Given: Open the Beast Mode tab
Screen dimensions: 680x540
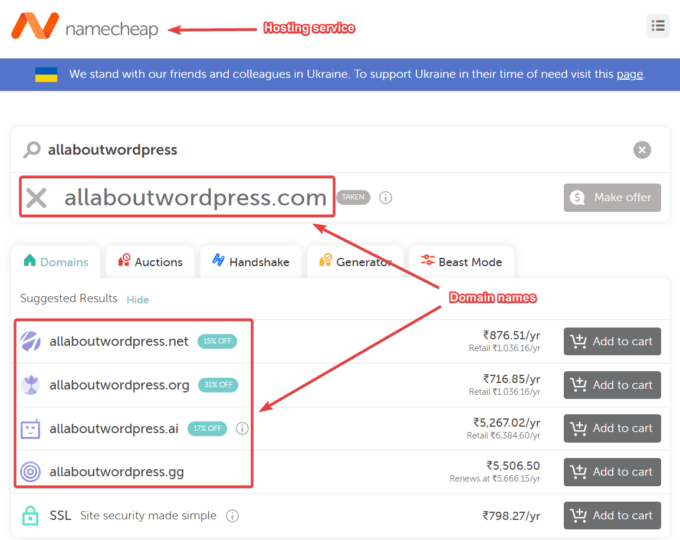Looking at the screenshot, I should coord(461,262).
